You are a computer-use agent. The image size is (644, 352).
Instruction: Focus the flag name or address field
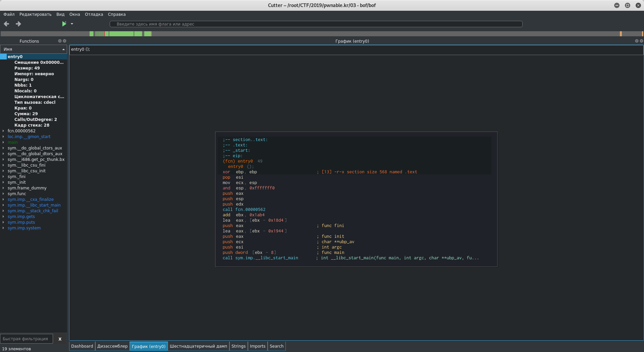pyautogui.click(x=316, y=24)
